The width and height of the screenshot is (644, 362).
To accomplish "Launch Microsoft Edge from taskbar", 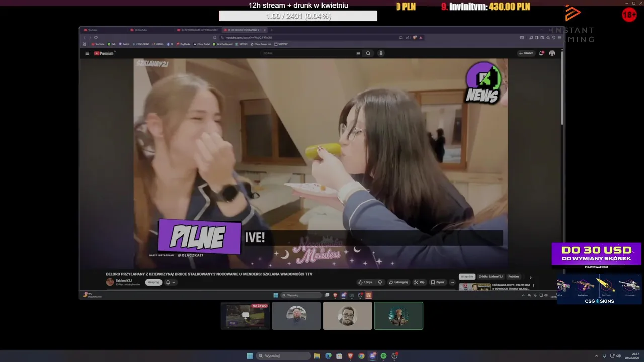I will (328, 356).
